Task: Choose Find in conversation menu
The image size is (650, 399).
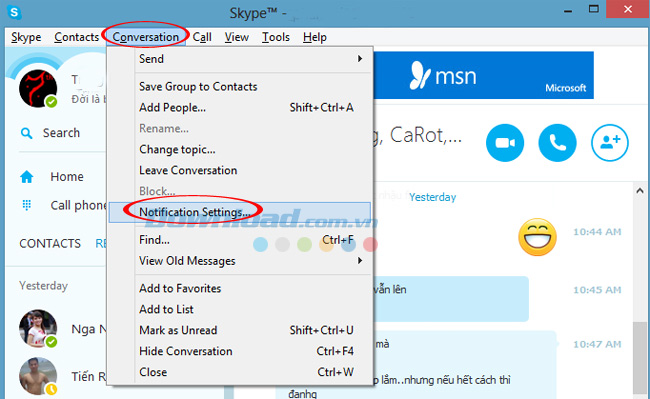Action: (240, 239)
